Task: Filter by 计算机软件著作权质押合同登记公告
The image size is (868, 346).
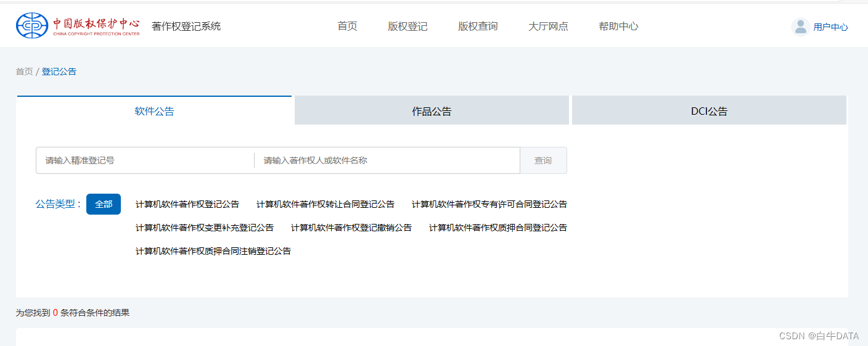Action: click(x=498, y=228)
